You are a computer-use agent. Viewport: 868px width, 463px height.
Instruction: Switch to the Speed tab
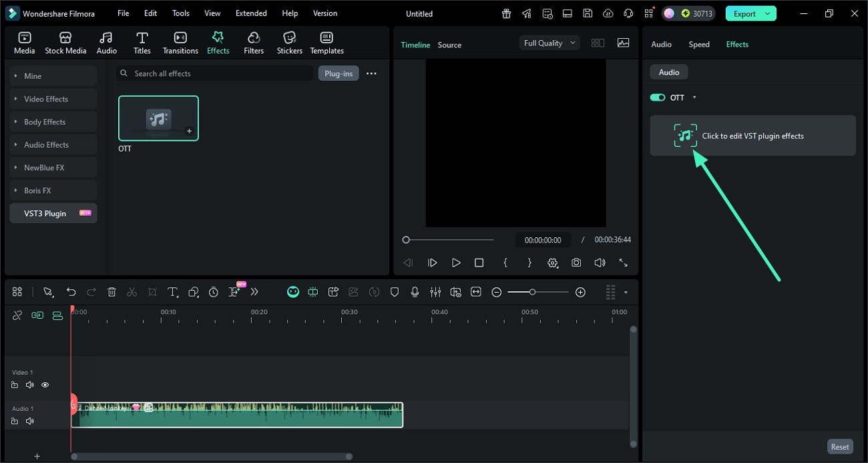click(x=698, y=44)
